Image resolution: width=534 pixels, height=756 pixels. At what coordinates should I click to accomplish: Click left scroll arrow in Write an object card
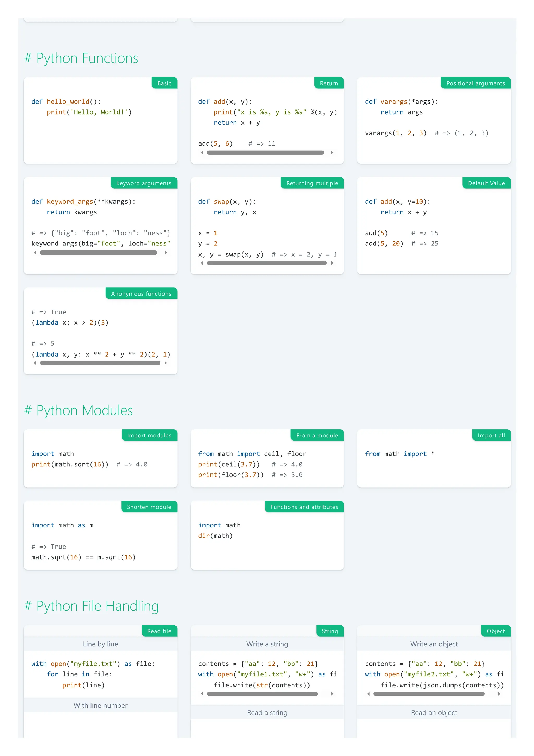pos(368,694)
